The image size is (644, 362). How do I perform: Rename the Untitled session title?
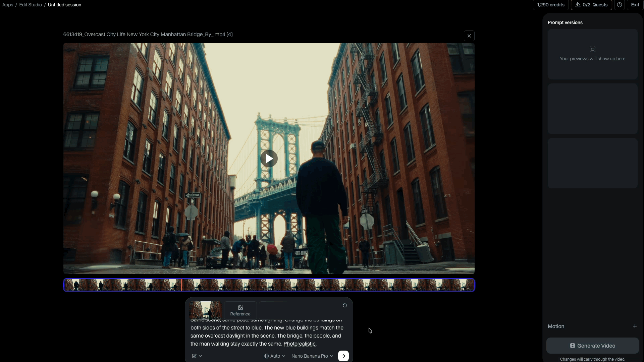[x=64, y=5]
